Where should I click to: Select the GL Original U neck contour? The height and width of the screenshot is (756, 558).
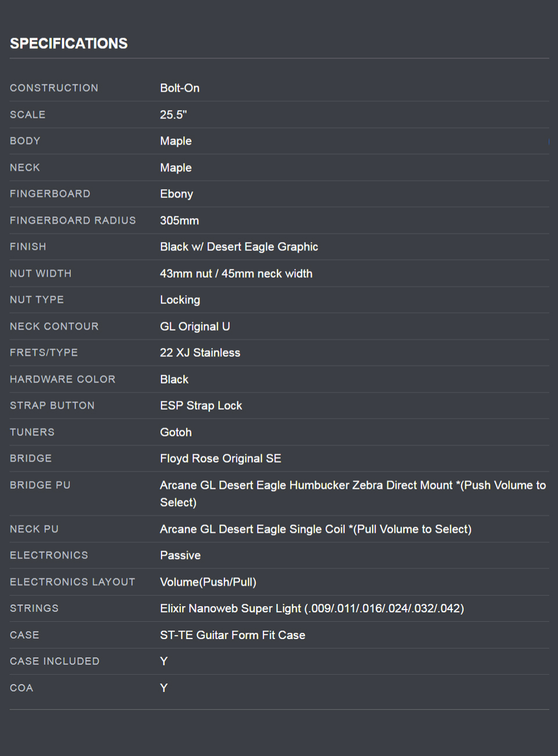click(x=195, y=326)
